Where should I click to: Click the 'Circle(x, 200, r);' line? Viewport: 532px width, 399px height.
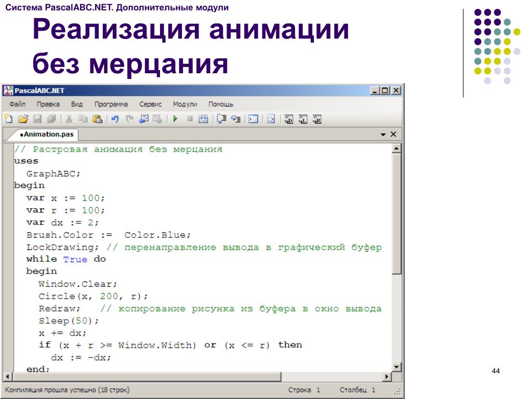pyautogui.click(x=94, y=296)
